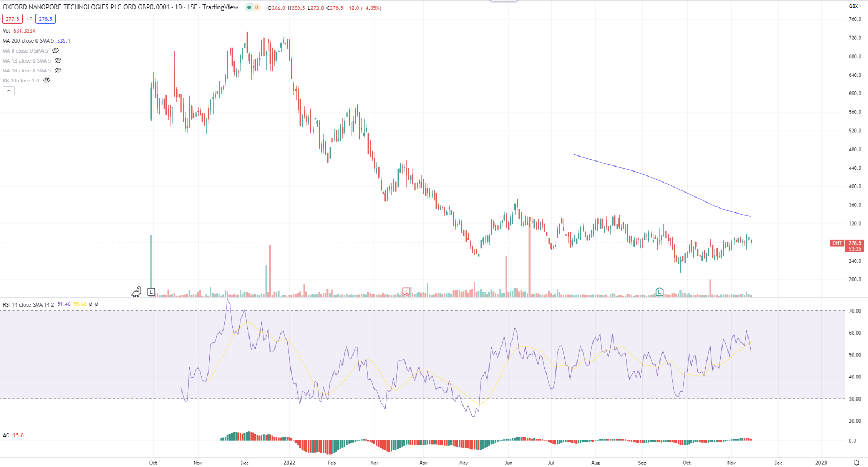Show the hidden BB 20 Bollinger Bands
Image resolution: width=868 pixels, height=467 pixels.
pos(46,81)
